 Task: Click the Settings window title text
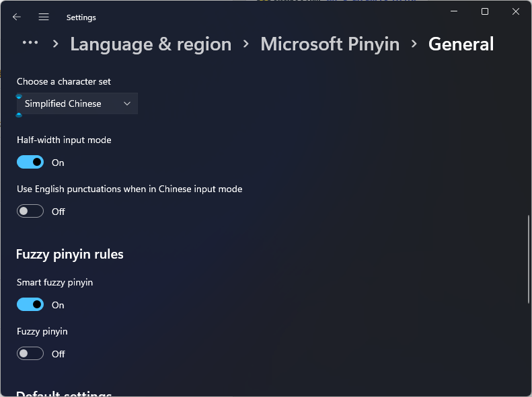(81, 17)
